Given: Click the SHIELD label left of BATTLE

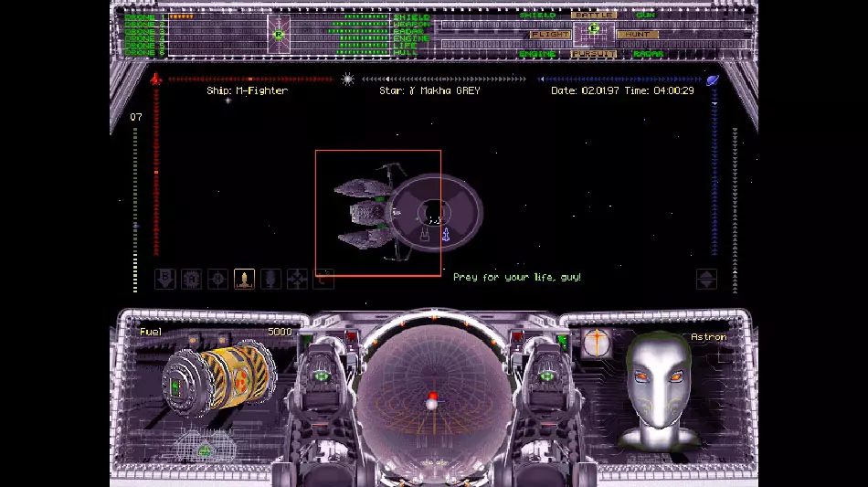Looking at the screenshot, I should (x=537, y=15).
